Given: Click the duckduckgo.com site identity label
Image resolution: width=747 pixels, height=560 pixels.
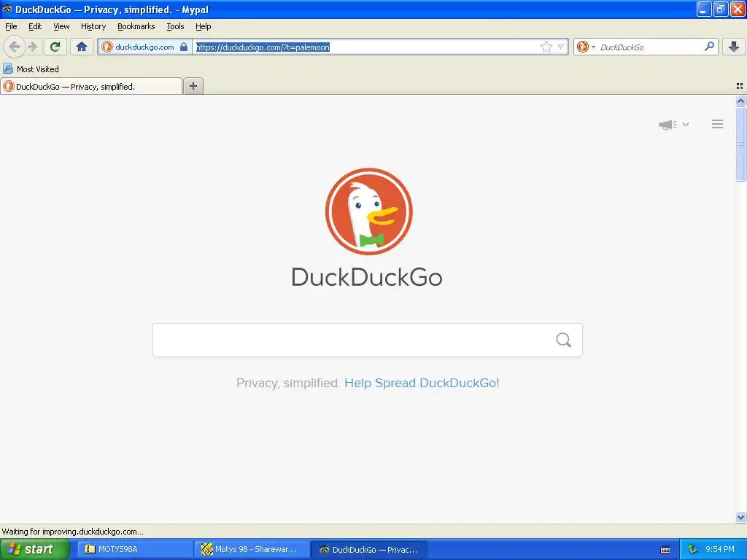Looking at the screenshot, I should point(144,47).
